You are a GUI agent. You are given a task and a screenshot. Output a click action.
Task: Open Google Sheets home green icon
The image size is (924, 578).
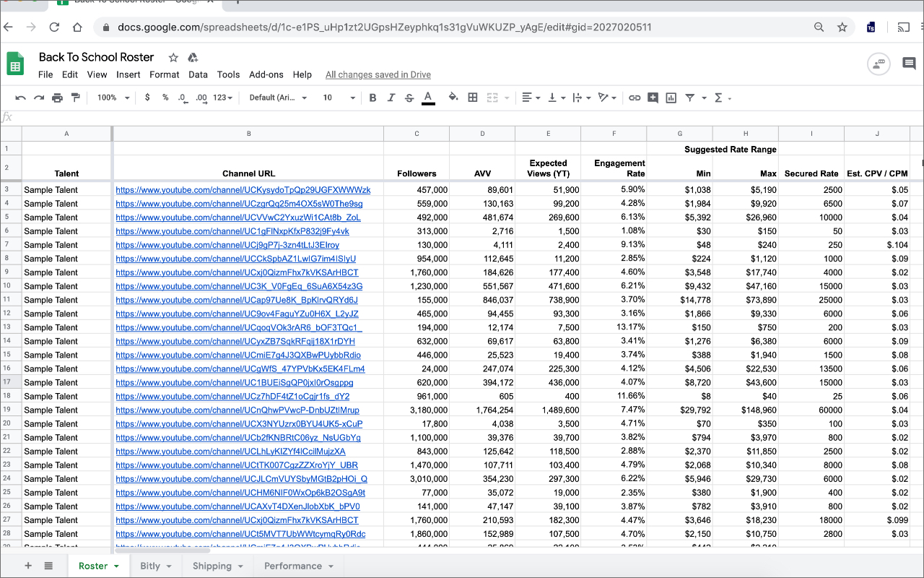coord(15,64)
